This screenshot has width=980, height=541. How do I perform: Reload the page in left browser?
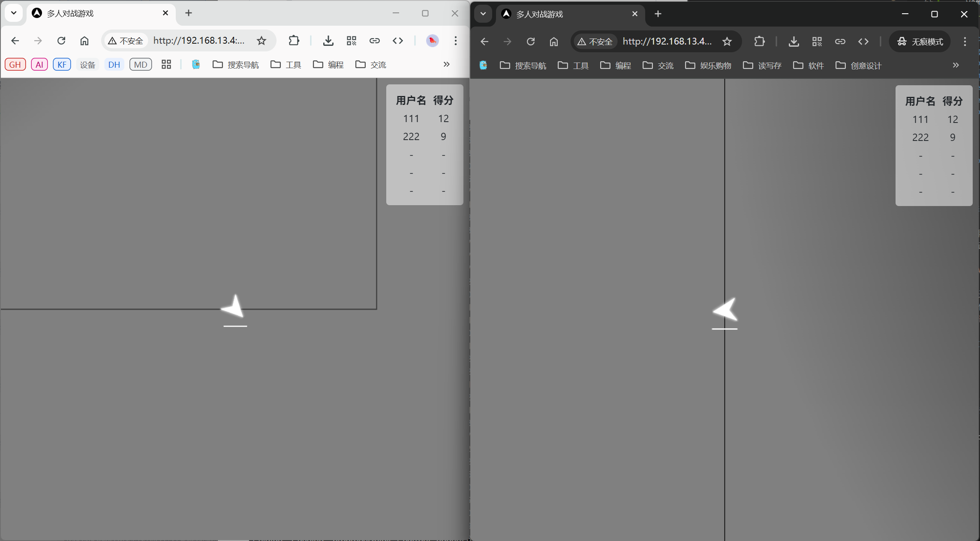61,41
